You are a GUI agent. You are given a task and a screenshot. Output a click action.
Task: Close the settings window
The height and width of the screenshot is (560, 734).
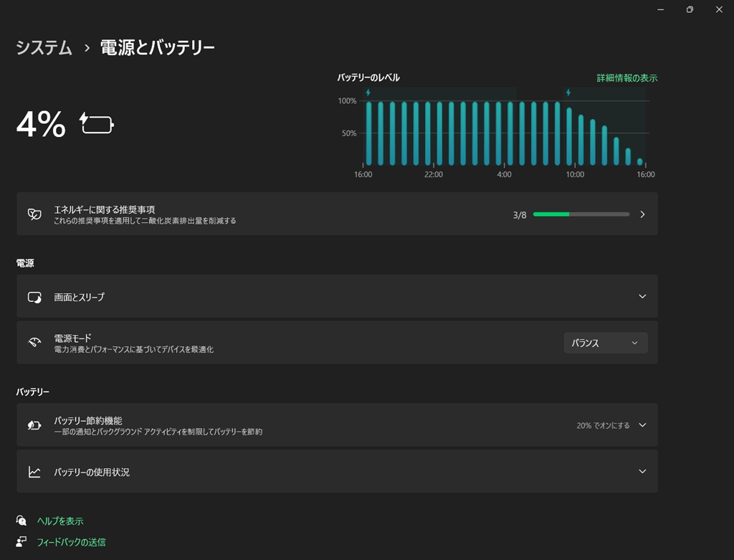tap(719, 9)
